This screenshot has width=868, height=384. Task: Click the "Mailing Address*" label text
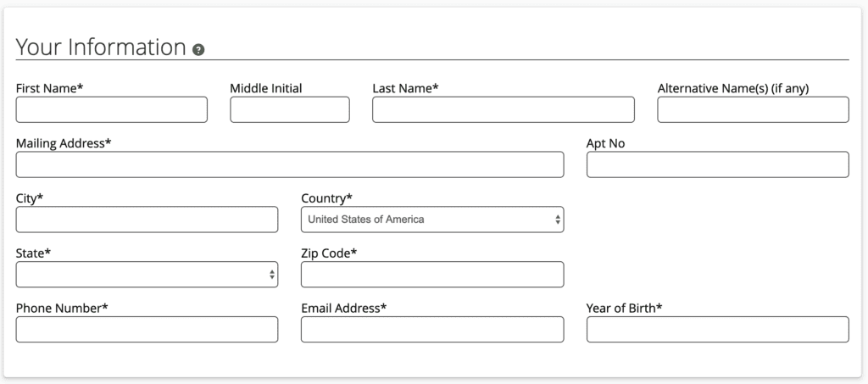(x=64, y=143)
